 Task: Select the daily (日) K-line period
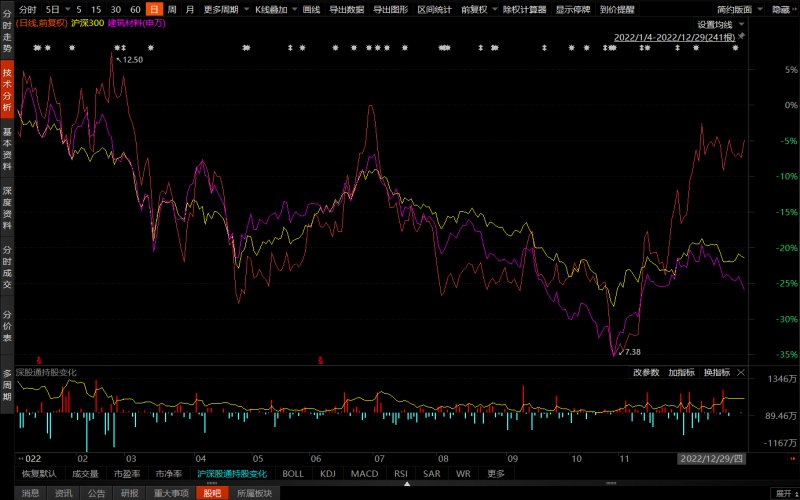[x=153, y=9]
